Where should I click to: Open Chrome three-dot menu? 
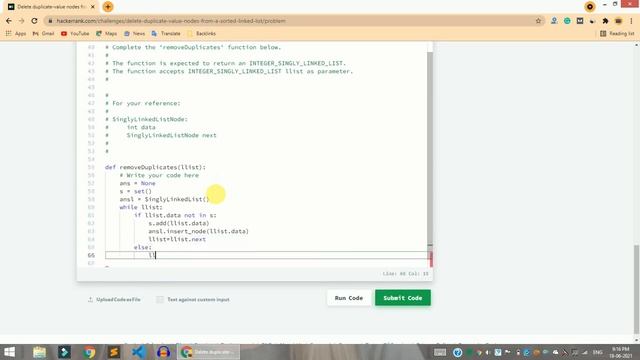631,21
